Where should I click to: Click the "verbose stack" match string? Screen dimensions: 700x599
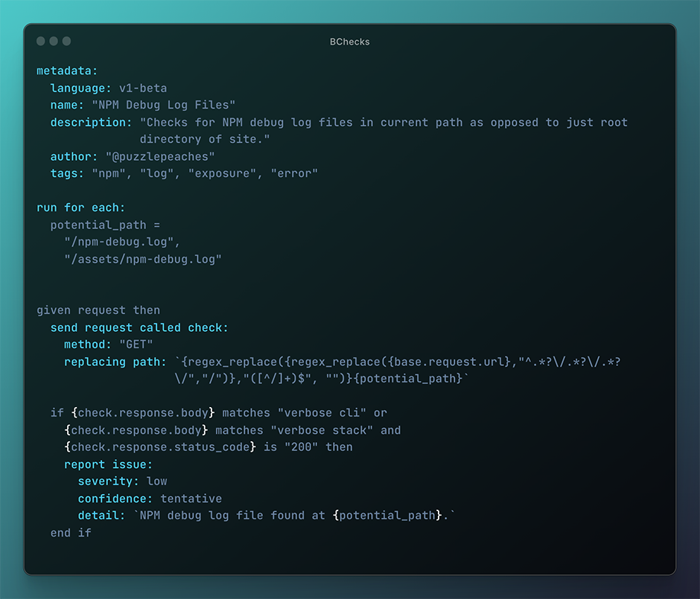pyautogui.click(x=322, y=430)
